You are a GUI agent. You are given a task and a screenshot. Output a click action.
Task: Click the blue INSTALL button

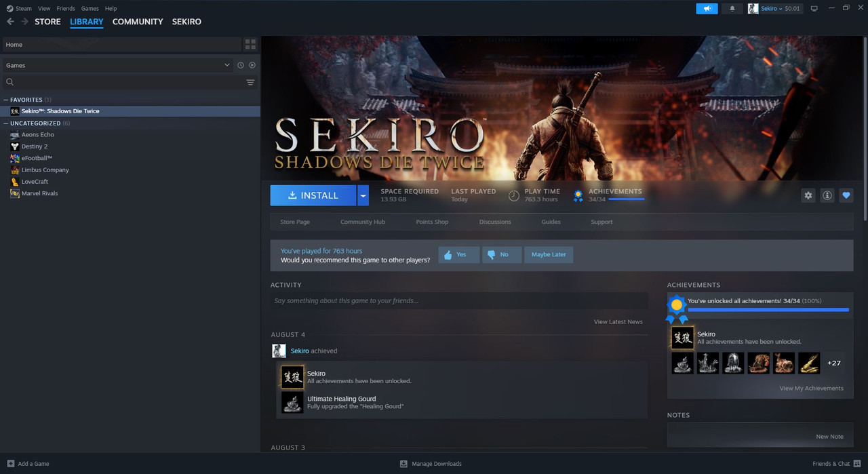point(313,195)
